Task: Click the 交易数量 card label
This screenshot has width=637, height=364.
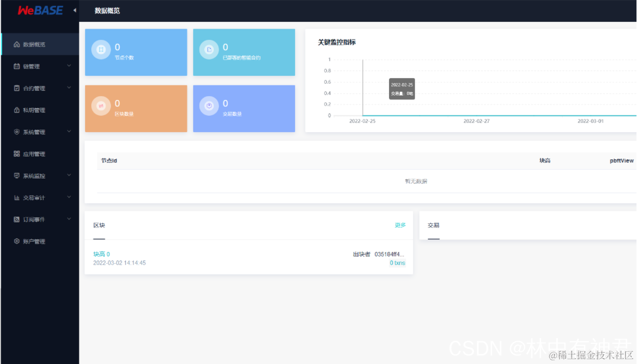Action: [233, 114]
